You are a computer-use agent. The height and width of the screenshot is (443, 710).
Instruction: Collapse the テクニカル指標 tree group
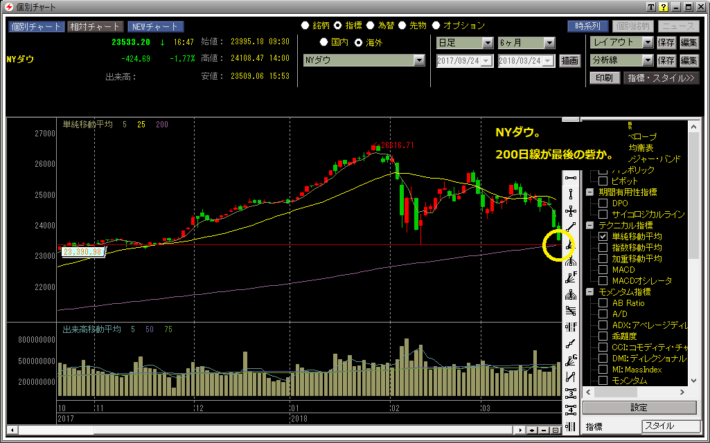pos(590,225)
